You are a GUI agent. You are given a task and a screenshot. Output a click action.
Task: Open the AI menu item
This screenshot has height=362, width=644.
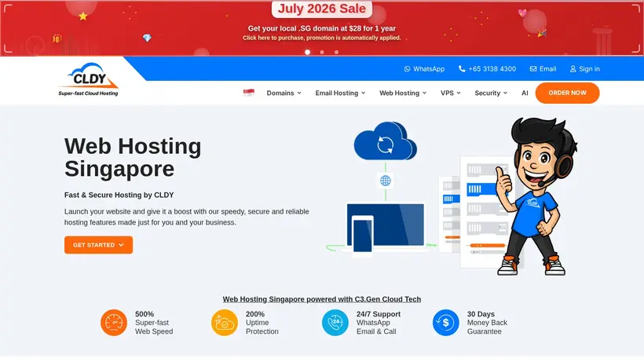[x=525, y=93]
